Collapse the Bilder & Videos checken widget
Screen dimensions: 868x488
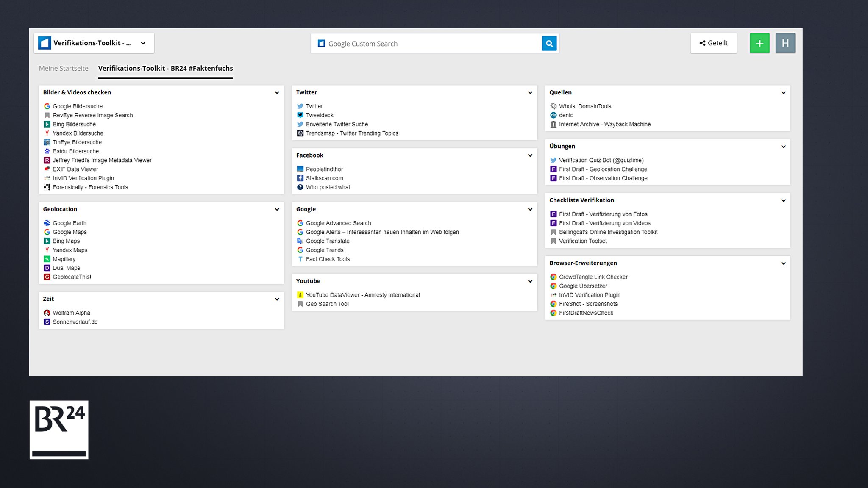click(277, 92)
